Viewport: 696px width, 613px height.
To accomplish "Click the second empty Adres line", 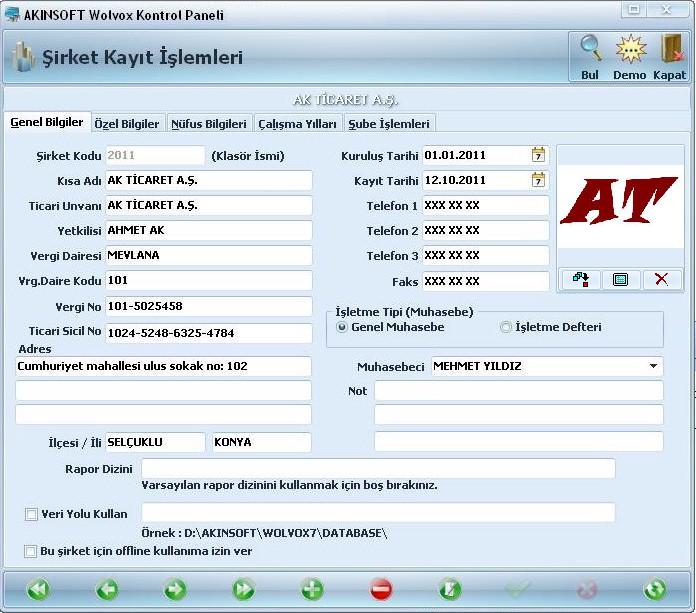I will [163, 391].
